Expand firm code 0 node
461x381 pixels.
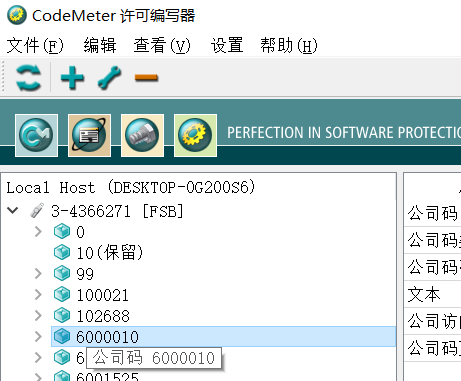point(38,231)
